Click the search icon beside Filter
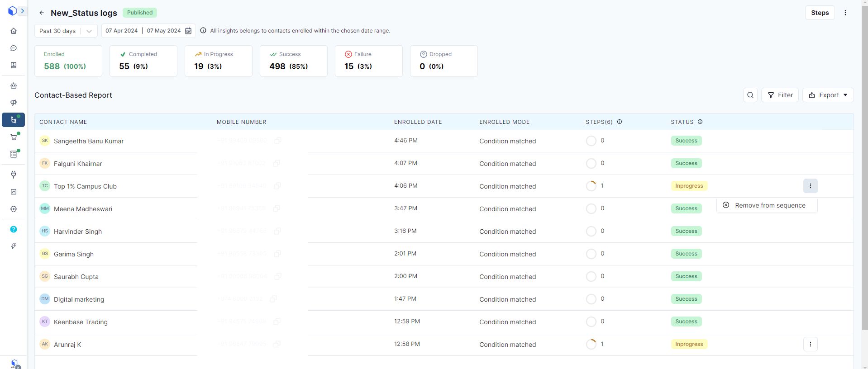This screenshot has width=868, height=369. click(750, 95)
